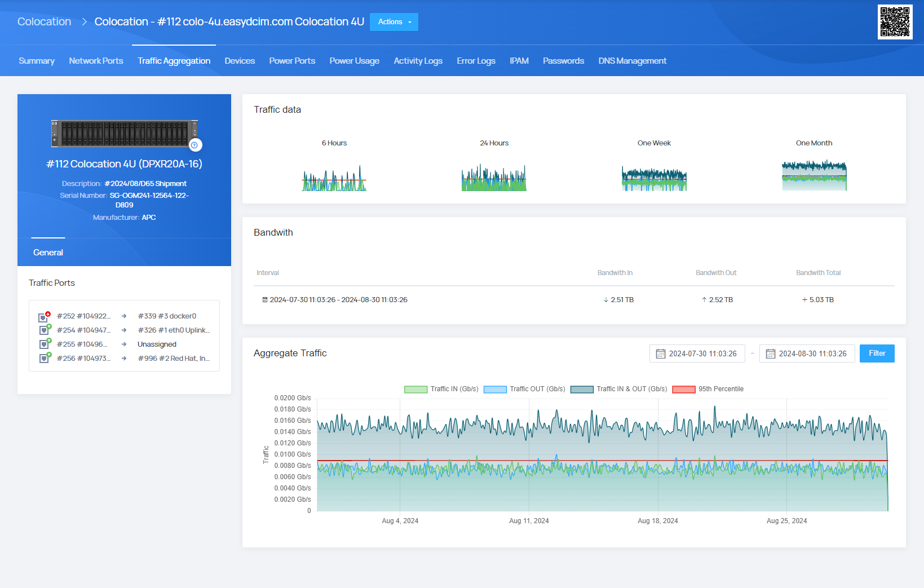Click port icon for #256 #104973
The image size is (924, 588).
(x=44, y=359)
